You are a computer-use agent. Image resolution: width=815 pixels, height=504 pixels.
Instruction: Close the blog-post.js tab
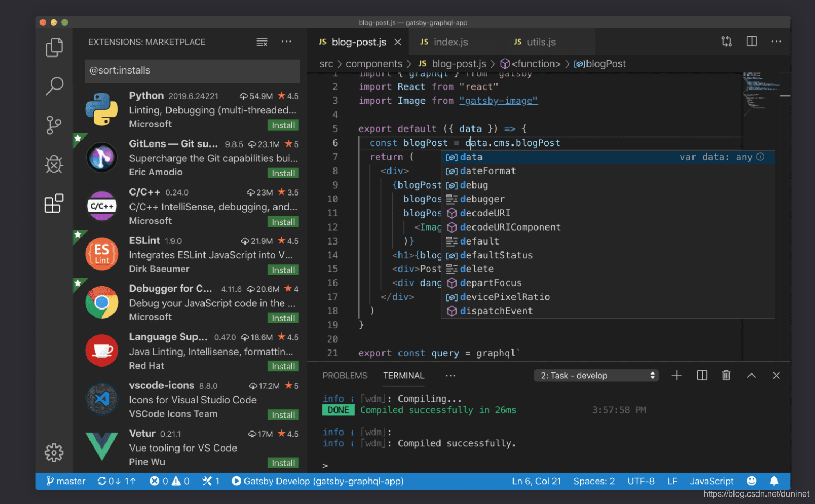click(397, 42)
